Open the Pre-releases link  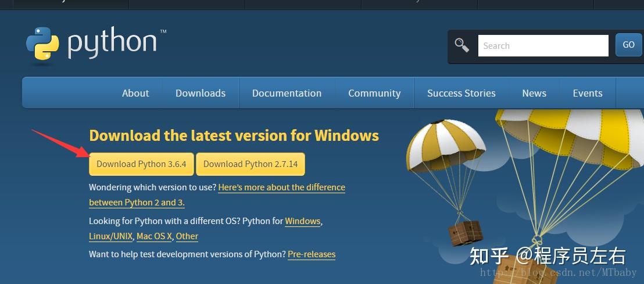click(x=312, y=254)
